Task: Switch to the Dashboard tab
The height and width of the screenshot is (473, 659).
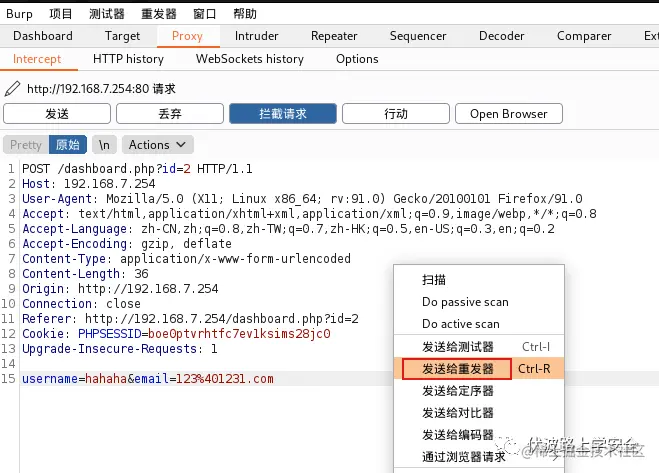Action: click(43, 36)
